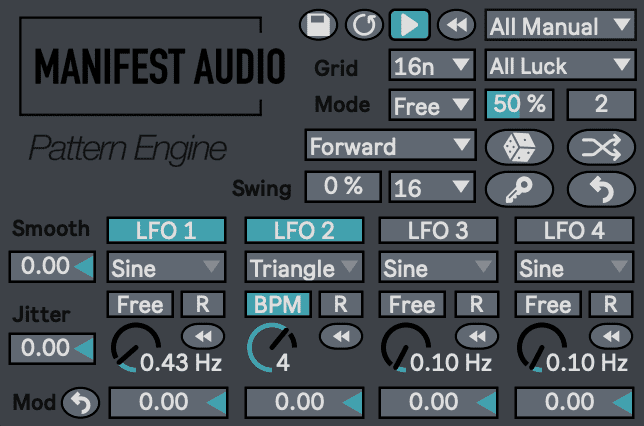Click the top rewind icon beside play

[456, 25]
